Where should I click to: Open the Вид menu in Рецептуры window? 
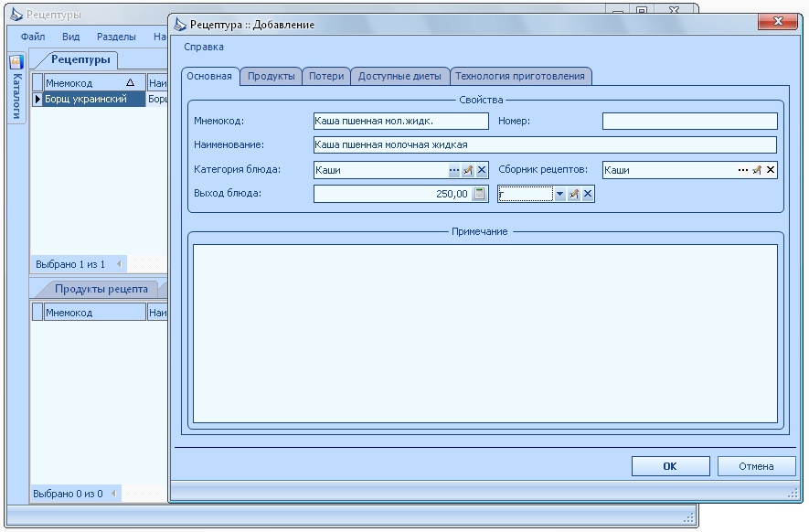70,37
